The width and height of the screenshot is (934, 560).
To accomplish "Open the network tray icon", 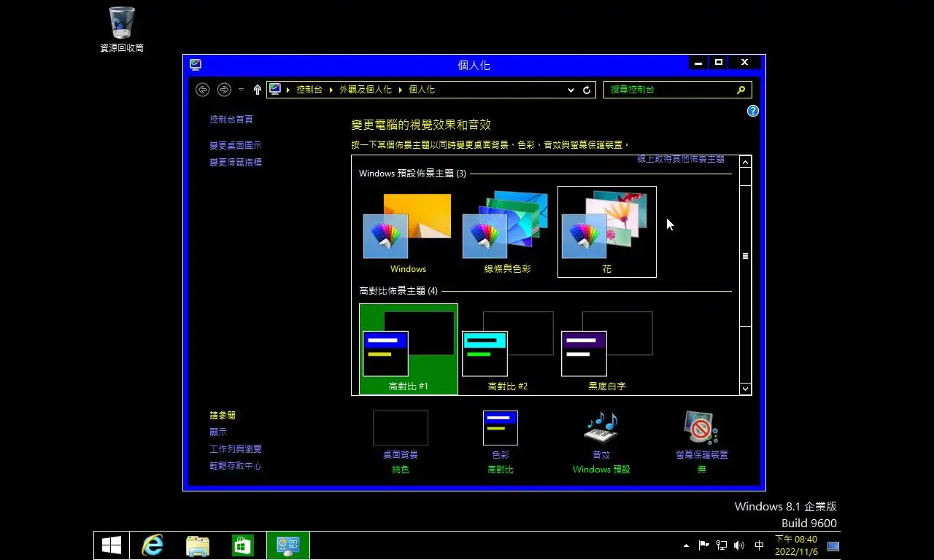I will (x=722, y=545).
